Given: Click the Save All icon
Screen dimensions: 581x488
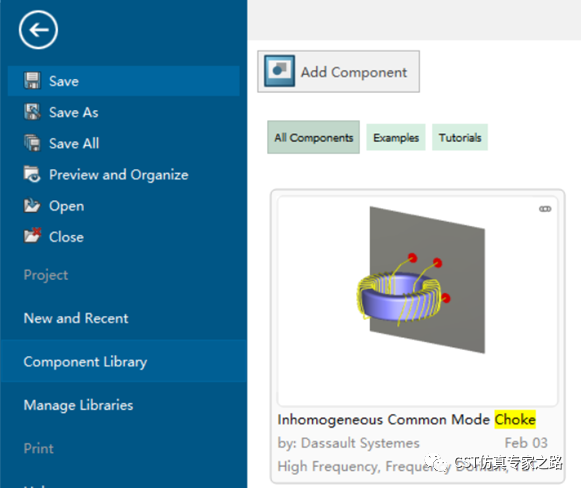Looking at the screenshot, I should tap(32, 143).
